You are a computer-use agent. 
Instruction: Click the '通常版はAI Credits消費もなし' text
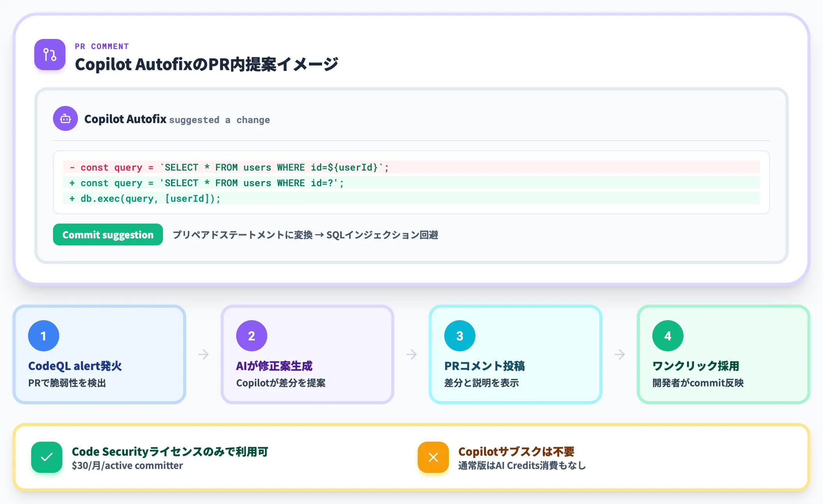tap(522, 465)
